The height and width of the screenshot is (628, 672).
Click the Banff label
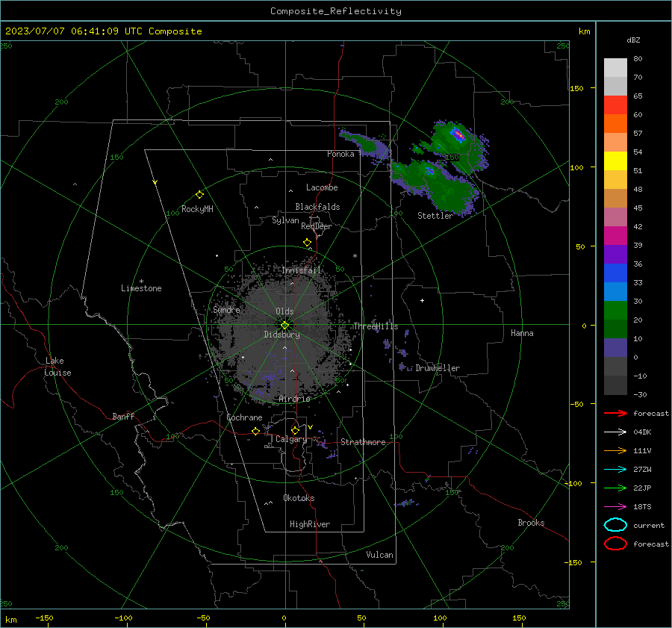123,416
